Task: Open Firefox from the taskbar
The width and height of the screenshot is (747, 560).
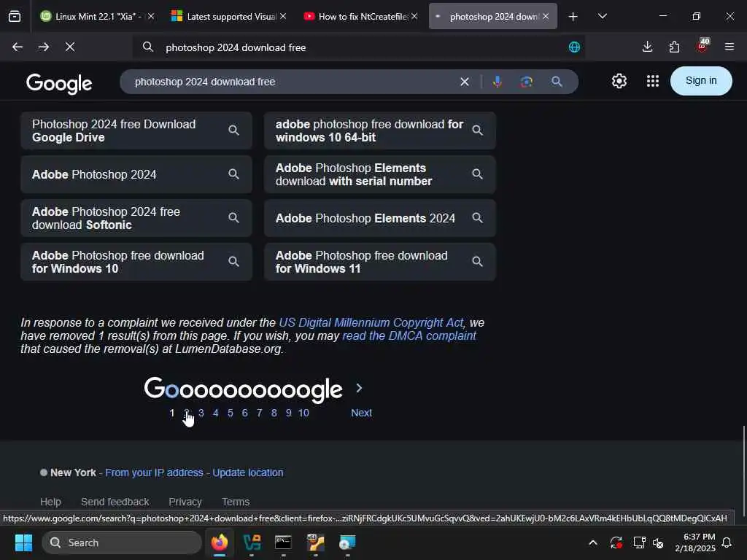Action: click(x=220, y=542)
